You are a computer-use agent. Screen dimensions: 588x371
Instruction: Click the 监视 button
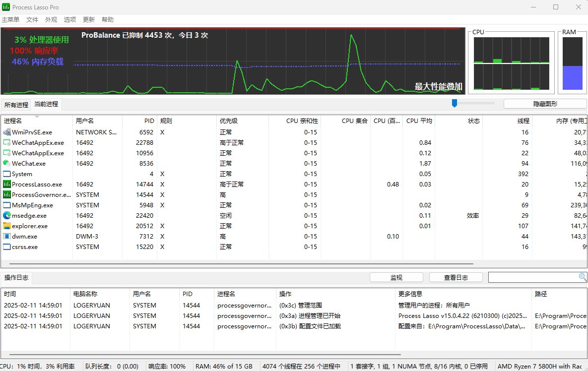click(x=396, y=277)
